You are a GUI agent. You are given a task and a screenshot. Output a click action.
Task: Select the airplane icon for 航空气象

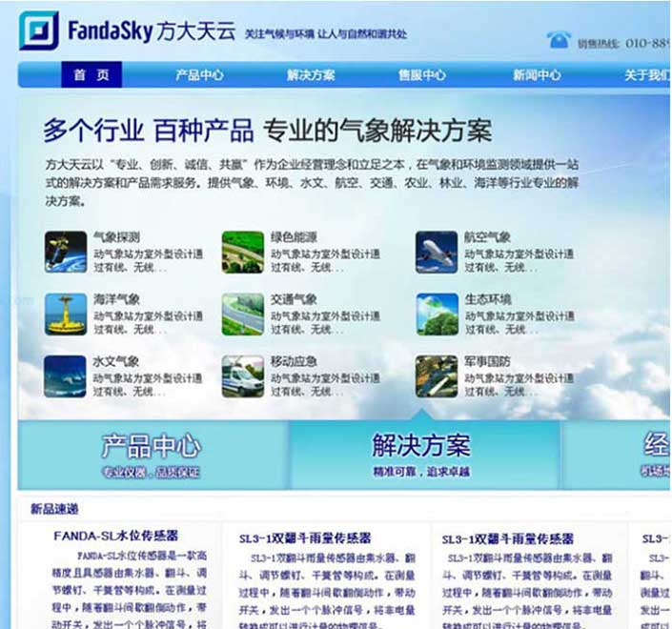(x=437, y=252)
